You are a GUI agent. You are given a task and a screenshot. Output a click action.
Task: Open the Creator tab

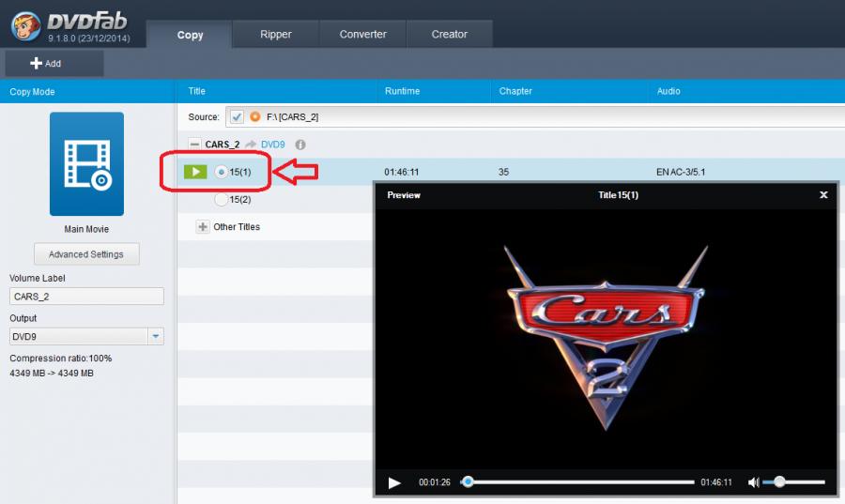450,35
